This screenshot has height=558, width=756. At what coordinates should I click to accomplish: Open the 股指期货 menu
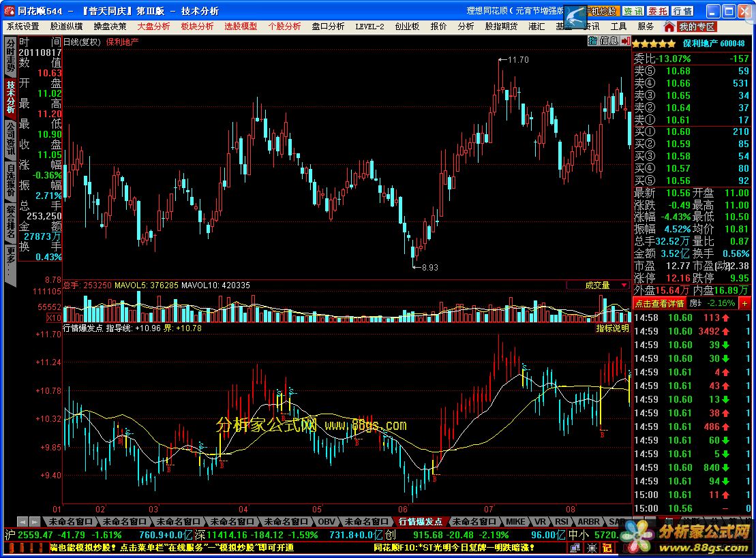tap(501, 27)
